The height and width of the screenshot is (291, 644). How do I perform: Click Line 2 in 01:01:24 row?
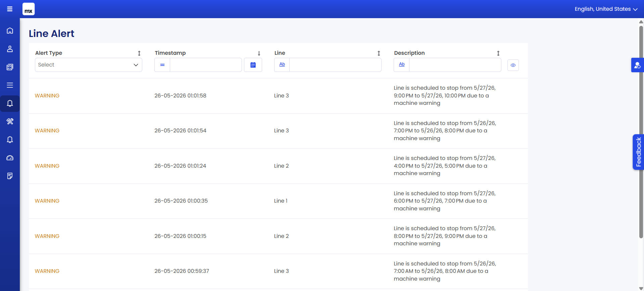(x=281, y=166)
